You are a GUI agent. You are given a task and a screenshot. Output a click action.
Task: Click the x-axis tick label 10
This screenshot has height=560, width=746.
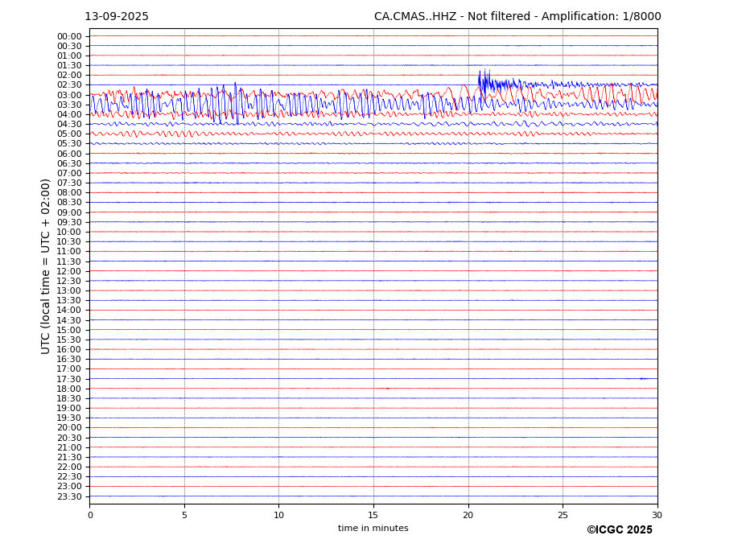point(278,515)
